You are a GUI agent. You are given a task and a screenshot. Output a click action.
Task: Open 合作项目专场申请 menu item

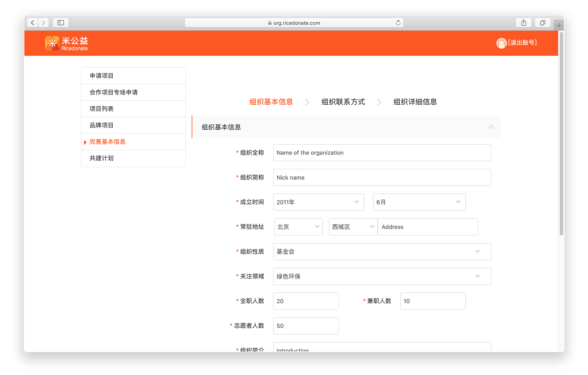pos(134,92)
